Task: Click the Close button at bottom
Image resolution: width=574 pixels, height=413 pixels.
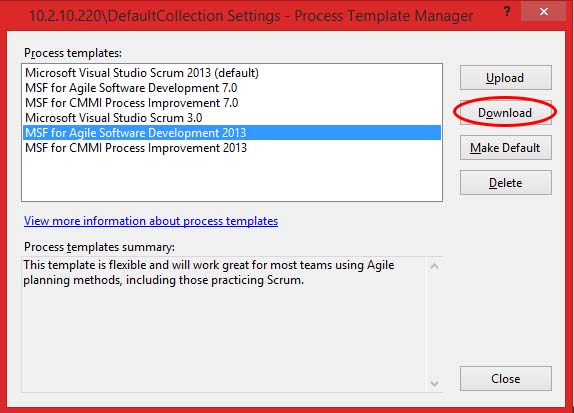Action: point(506,379)
